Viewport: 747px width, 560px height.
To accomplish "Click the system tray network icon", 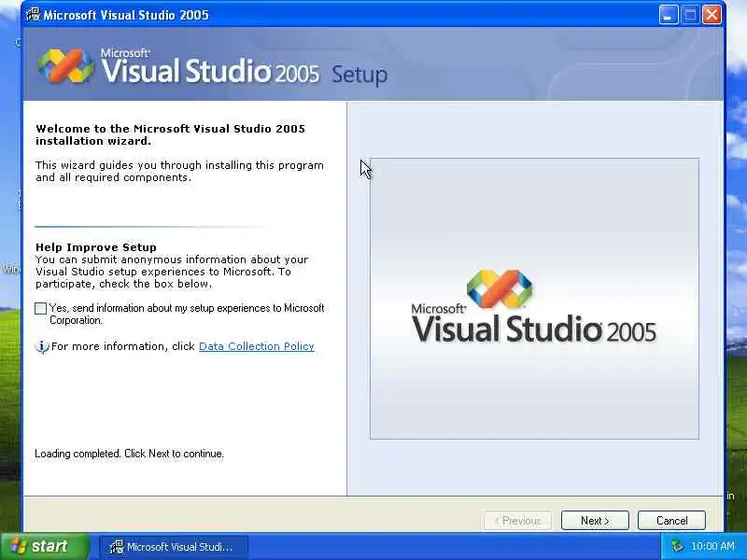I will pyautogui.click(x=676, y=546).
